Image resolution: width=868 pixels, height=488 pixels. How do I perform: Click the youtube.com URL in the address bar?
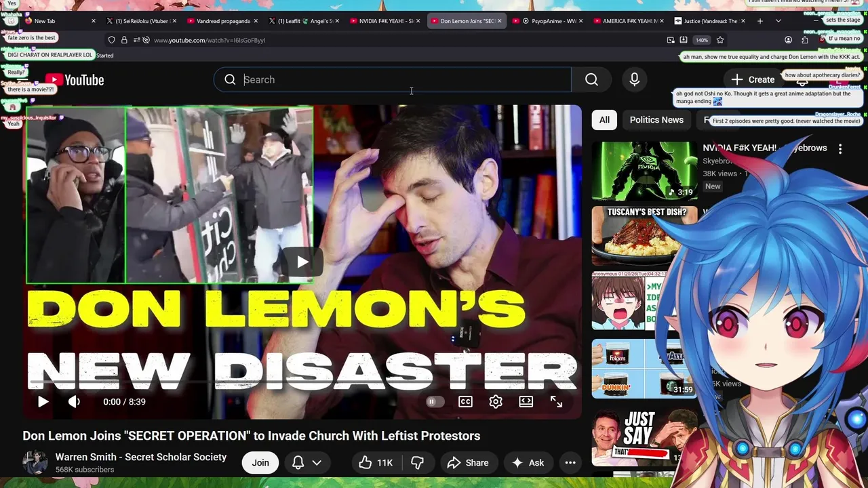click(x=210, y=40)
